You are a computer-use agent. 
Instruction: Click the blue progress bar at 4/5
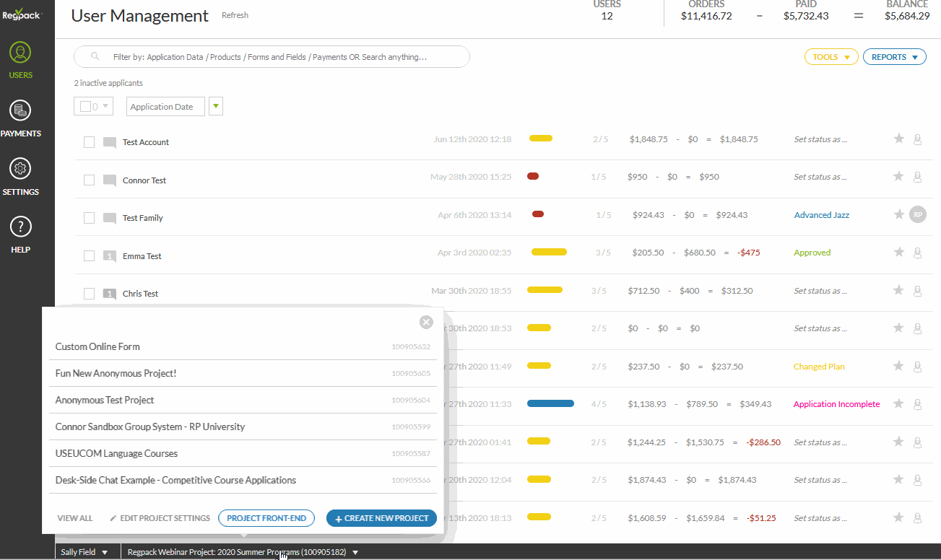(550, 404)
